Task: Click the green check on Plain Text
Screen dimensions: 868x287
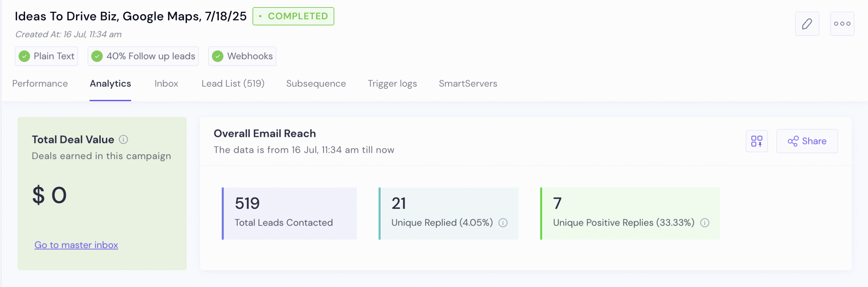Action: 24,56
